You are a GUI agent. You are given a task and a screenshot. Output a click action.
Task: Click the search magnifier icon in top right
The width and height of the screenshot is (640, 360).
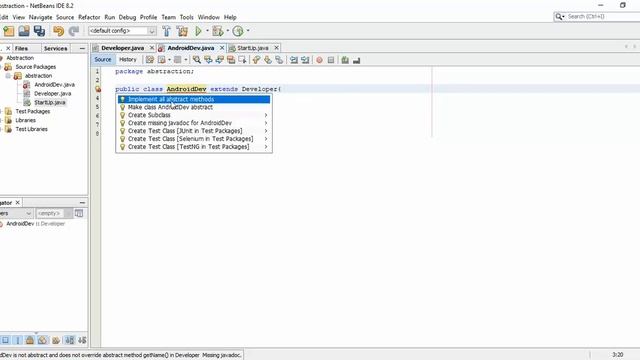(558, 16)
